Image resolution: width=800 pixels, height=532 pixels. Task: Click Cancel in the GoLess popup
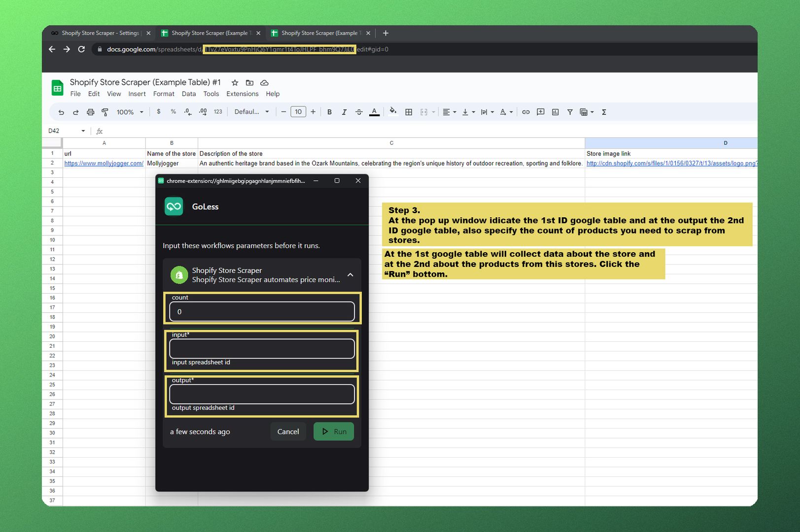point(288,432)
